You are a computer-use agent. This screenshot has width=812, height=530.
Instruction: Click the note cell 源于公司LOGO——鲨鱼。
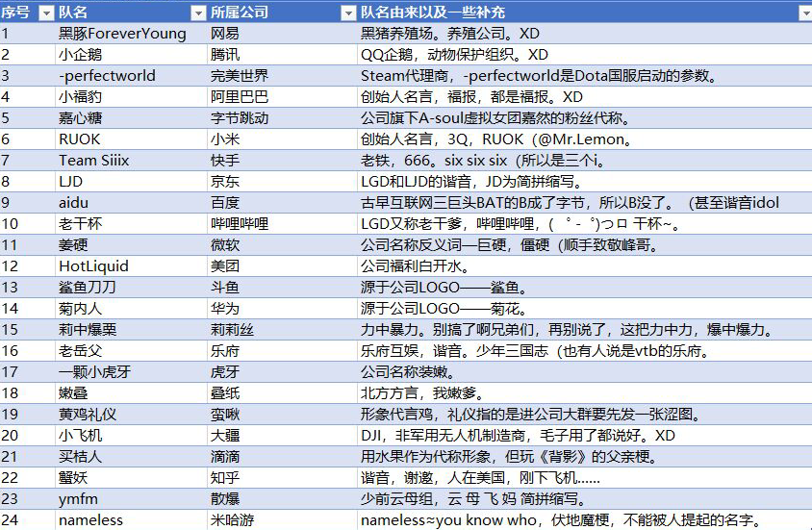pyautogui.click(x=585, y=288)
